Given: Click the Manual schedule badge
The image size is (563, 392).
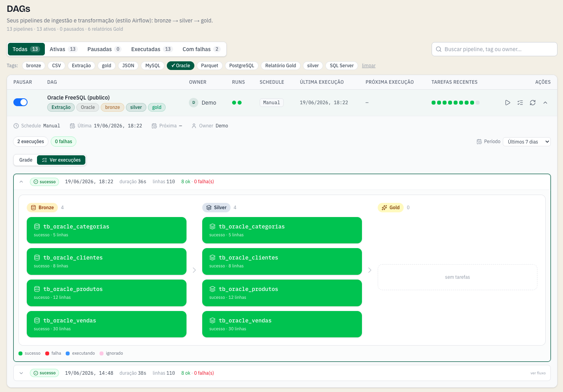Looking at the screenshot, I should (271, 103).
